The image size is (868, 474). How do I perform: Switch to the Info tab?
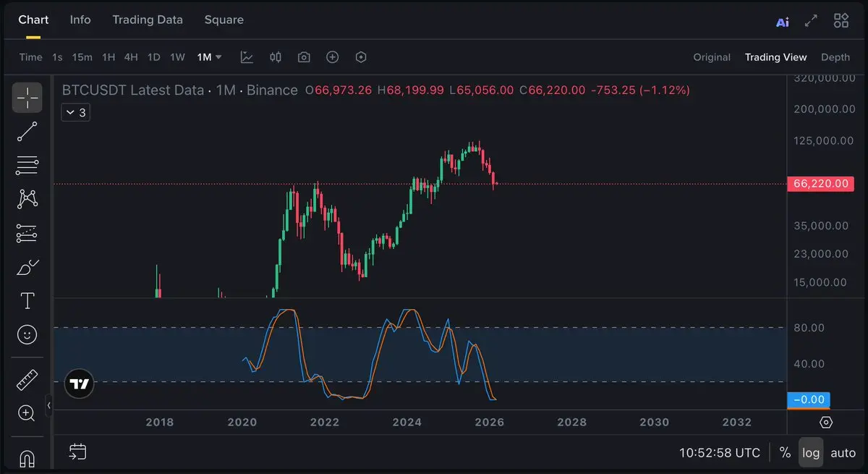coord(80,20)
